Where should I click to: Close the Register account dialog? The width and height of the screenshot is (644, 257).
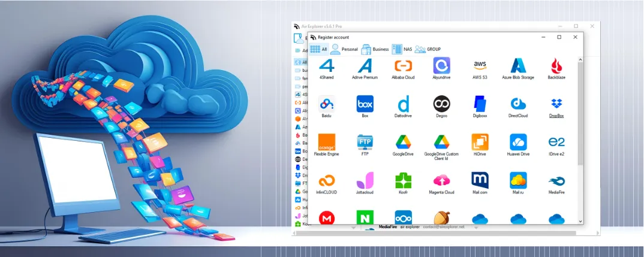(576, 37)
